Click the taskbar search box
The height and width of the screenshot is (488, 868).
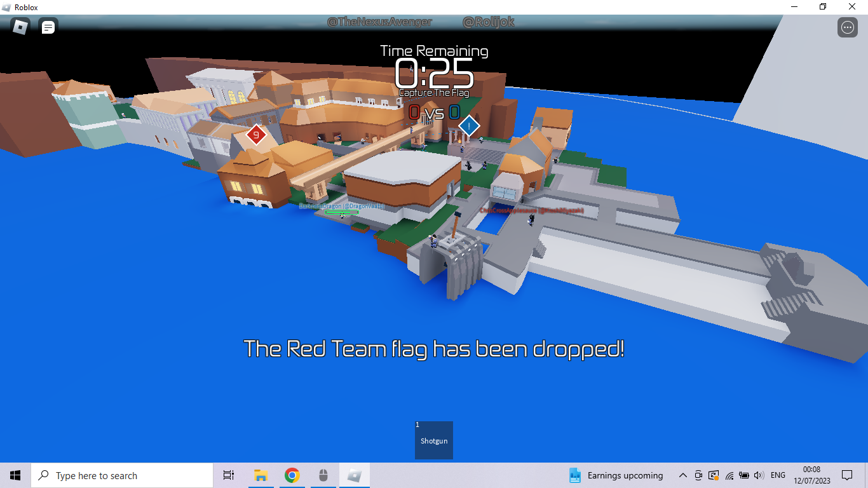tap(122, 475)
